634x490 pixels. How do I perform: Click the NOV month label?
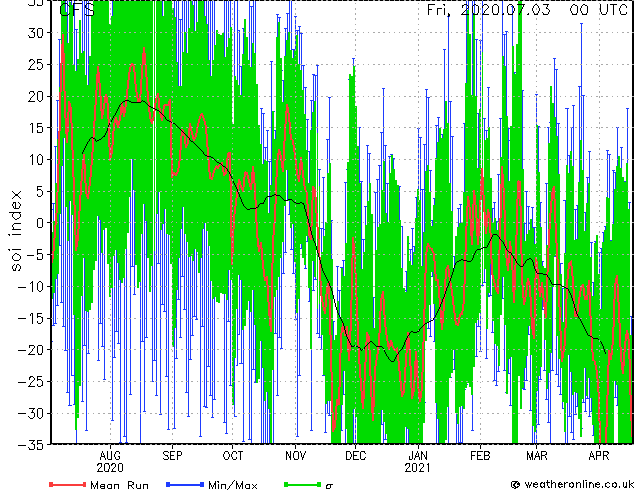295,456
